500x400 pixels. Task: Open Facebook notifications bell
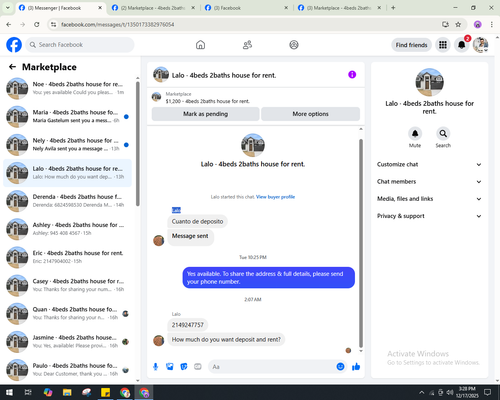pyautogui.click(x=462, y=45)
